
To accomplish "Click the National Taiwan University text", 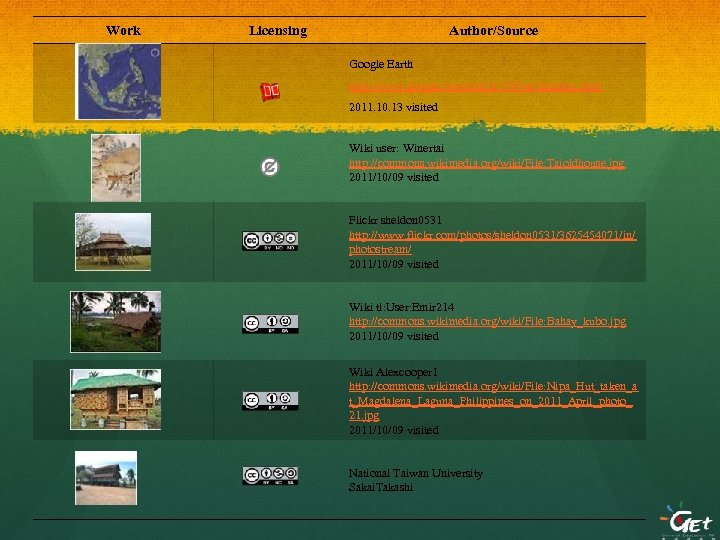I will coord(416,473).
